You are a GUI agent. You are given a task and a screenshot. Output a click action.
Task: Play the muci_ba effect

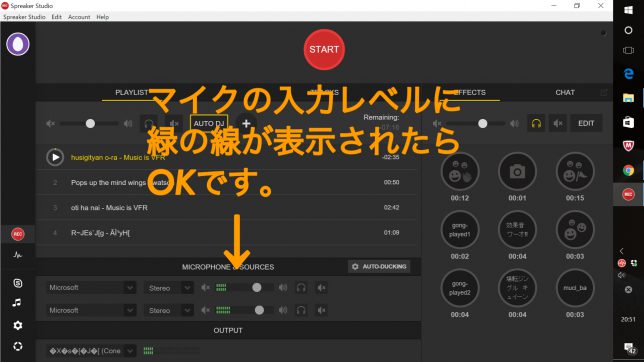coord(575,288)
